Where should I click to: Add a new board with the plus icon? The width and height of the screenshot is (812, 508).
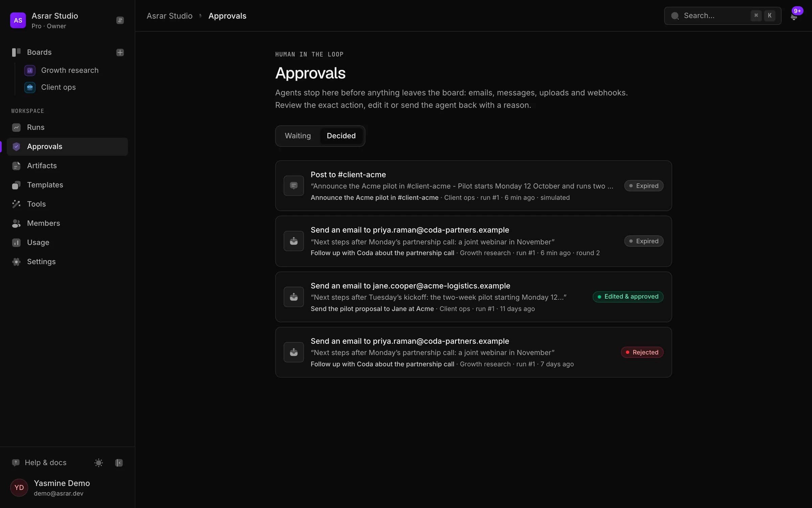(120, 52)
